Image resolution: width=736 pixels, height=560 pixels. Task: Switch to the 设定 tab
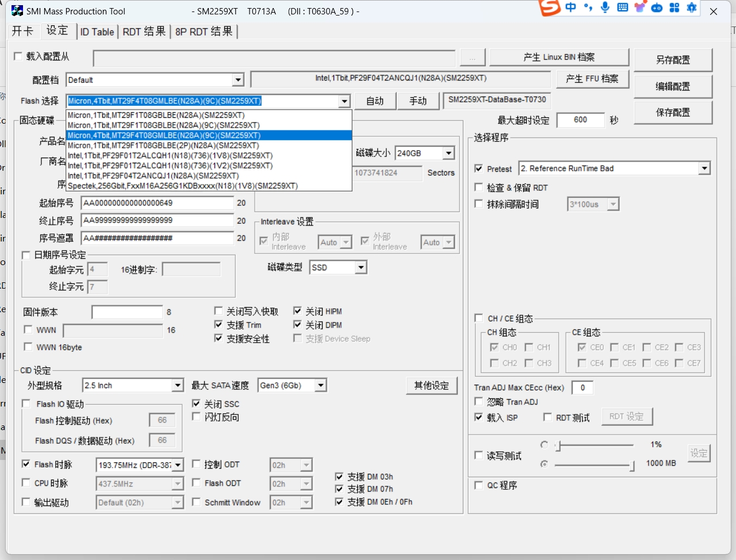point(57,30)
